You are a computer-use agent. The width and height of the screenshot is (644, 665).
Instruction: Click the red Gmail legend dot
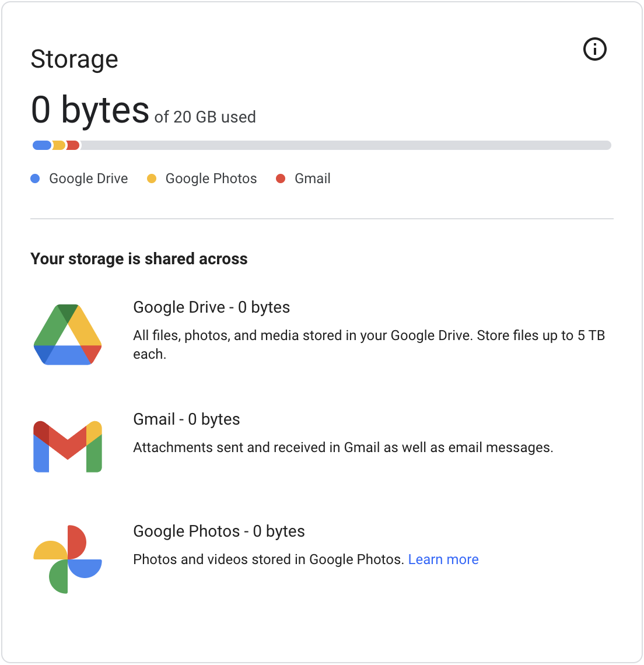click(281, 179)
